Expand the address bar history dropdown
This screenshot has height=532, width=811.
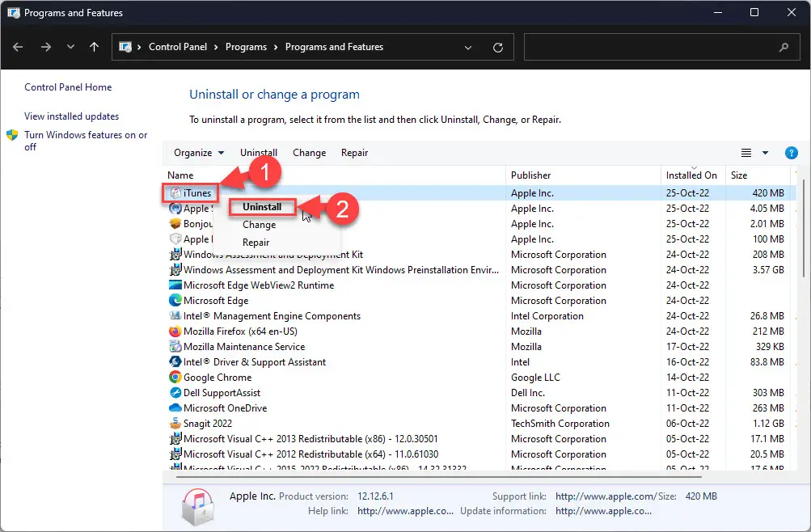point(468,48)
